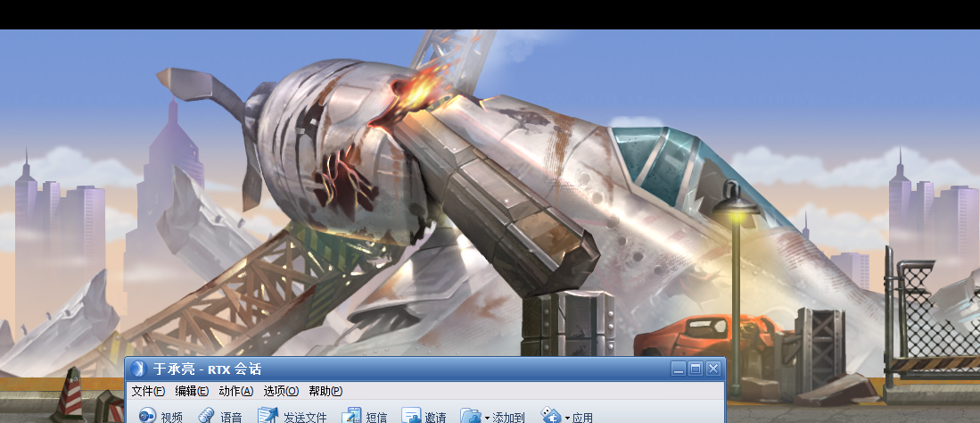The image size is (980, 423).
Task: Start a video call via 视频 icon
Action: click(x=147, y=416)
